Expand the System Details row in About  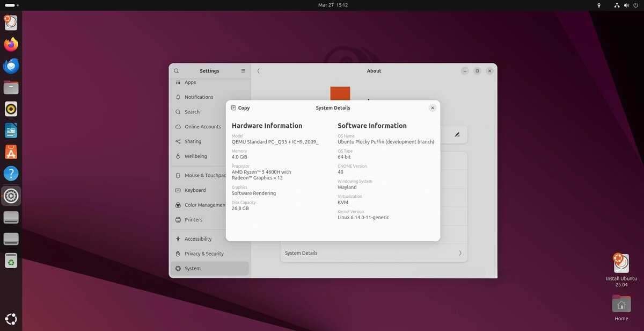[374, 253]
